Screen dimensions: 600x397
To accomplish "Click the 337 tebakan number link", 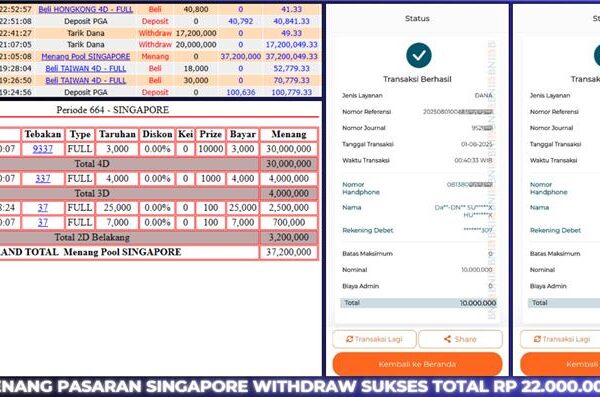I will [42, 178].
